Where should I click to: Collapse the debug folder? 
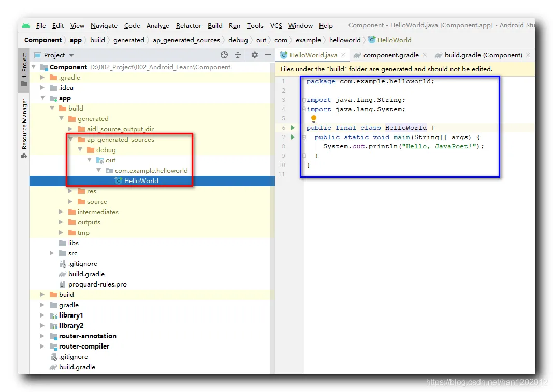[x=80, y=149]
